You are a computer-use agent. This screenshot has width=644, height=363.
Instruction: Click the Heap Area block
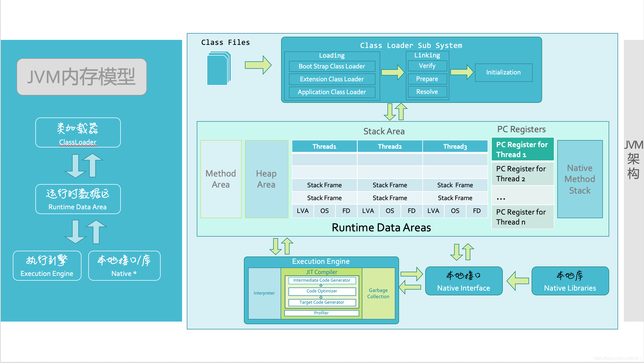266,179
